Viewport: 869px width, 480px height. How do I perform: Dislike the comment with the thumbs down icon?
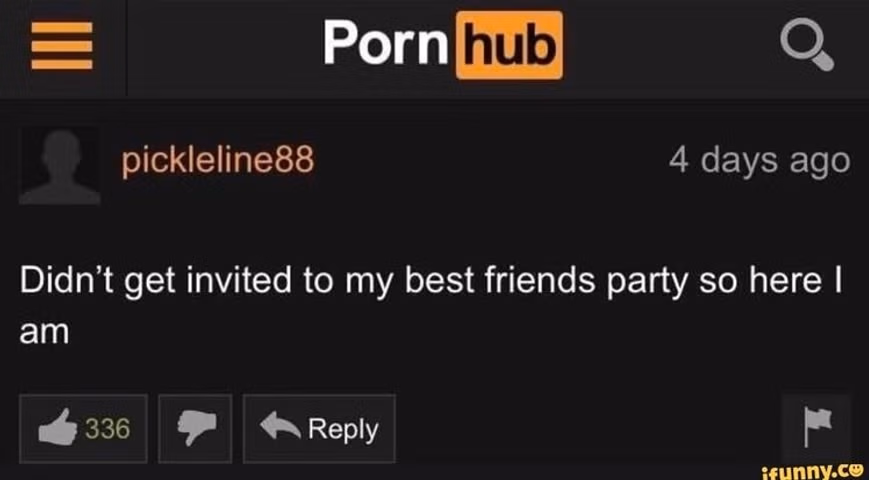point(196,428)
